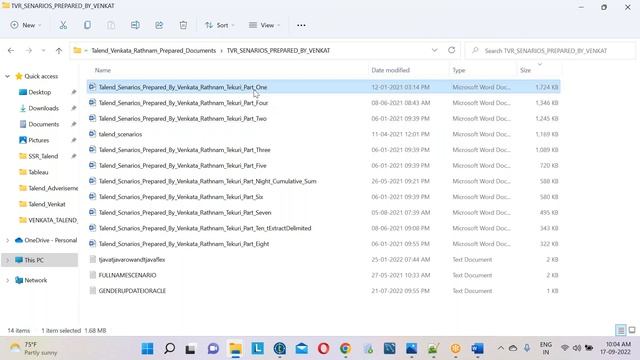Open Talend_Venkat folder in sidebar
Viewport: 640px width, 360px height.
[x=47, y=204]
